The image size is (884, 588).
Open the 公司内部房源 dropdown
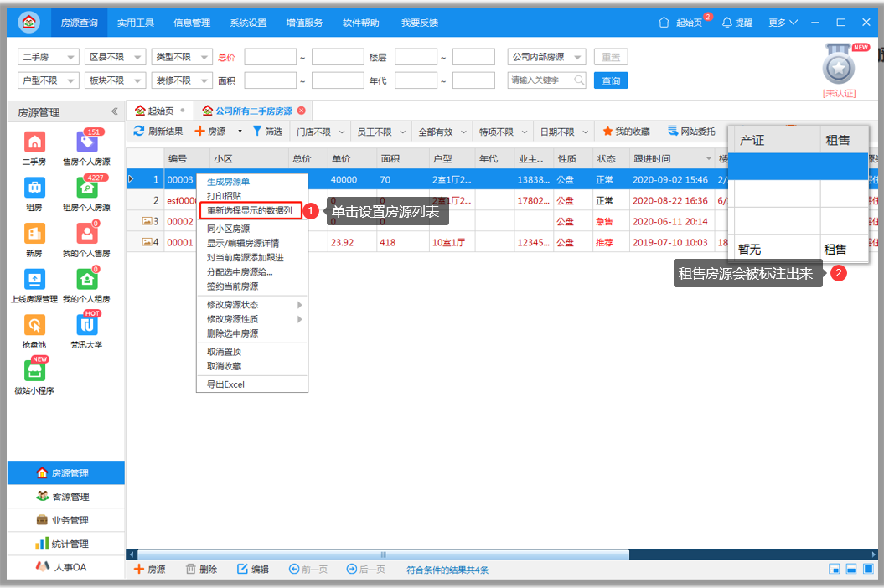(x=547, y=57)
